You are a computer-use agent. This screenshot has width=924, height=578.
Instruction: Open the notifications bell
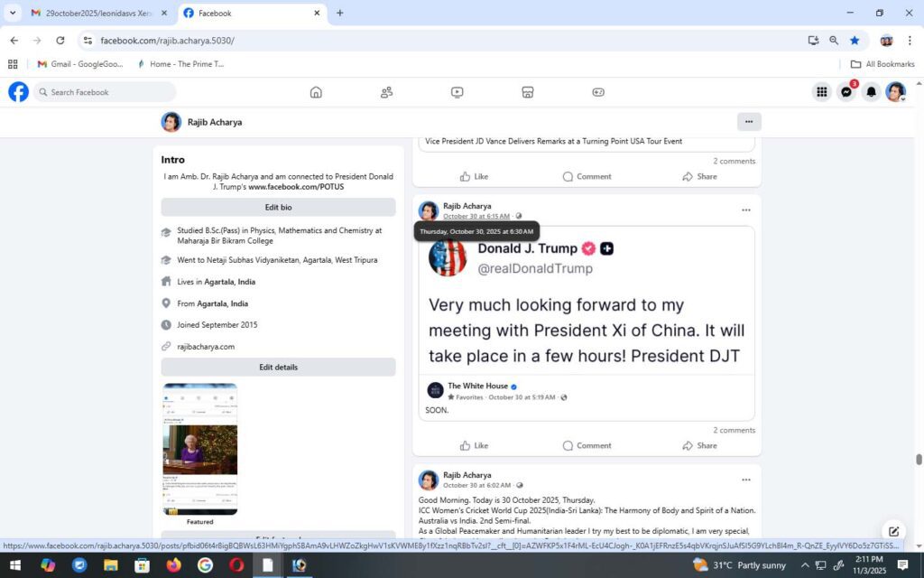pos(871,92)
